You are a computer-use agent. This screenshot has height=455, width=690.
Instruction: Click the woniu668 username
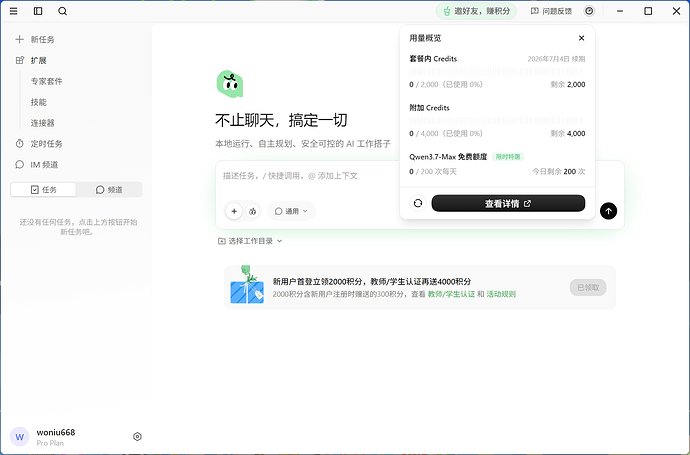tap(56, 432)
